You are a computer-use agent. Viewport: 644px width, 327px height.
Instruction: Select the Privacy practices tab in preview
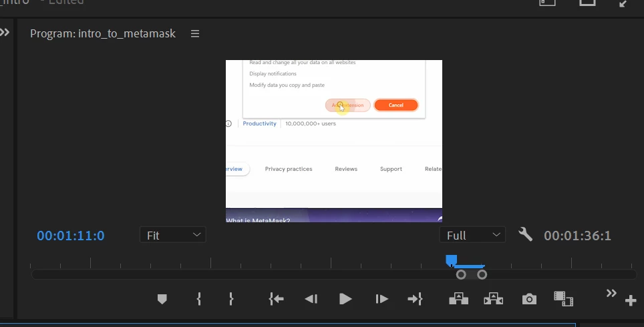click(x=289, y=169)
